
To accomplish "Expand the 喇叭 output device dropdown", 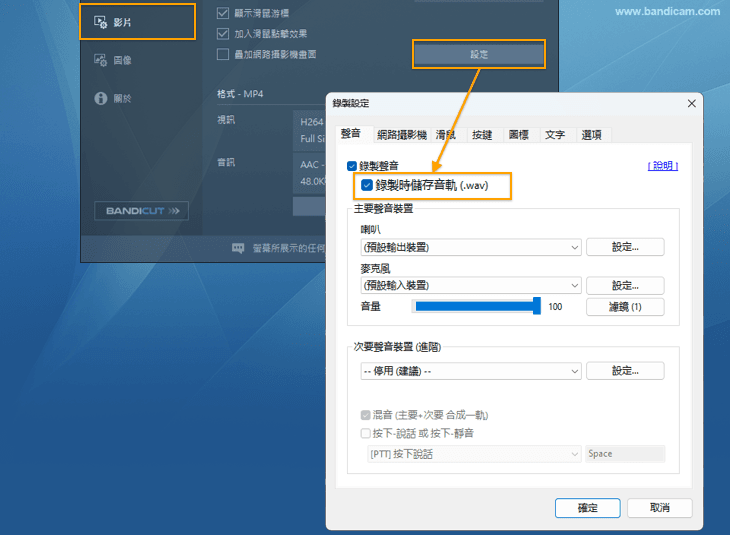I will 471,247.
